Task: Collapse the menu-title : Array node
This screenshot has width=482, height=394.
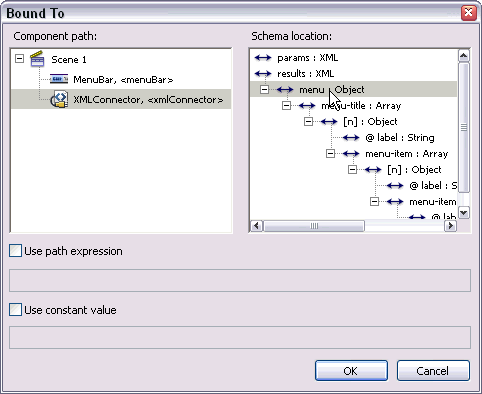Action: [286, 106]
